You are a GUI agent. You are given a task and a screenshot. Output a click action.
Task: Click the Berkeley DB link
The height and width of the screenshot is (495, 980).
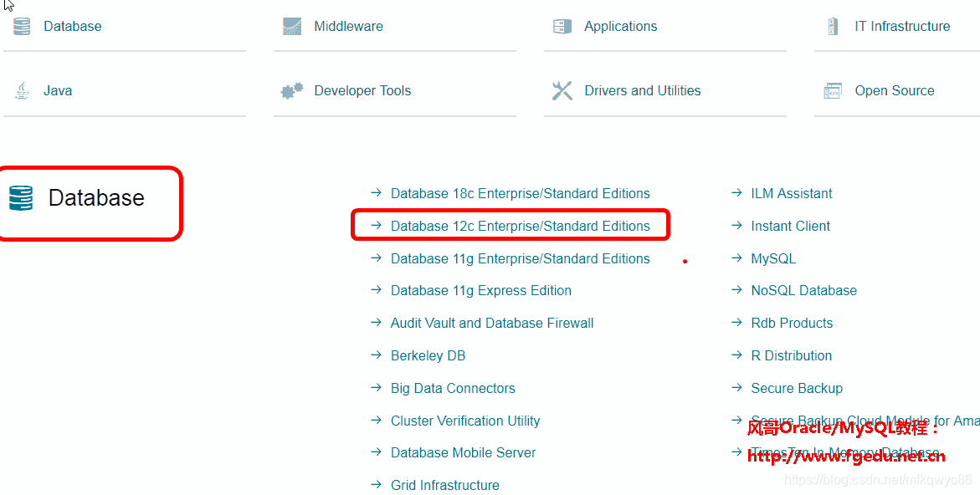(x=428, y=355)
